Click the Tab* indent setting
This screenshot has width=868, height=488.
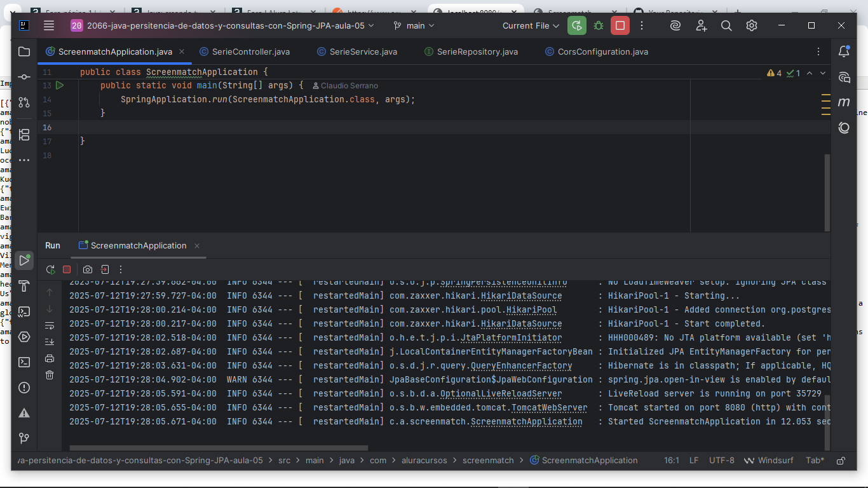pos(815,460)
